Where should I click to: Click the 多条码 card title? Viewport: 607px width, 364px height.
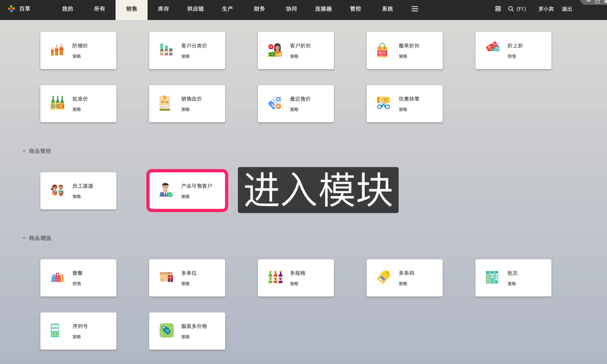click(x=406, y=273)
